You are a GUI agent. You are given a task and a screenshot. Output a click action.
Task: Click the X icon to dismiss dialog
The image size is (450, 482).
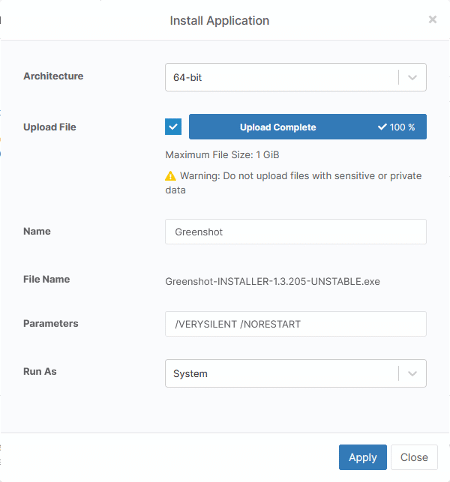pos(432,20)
